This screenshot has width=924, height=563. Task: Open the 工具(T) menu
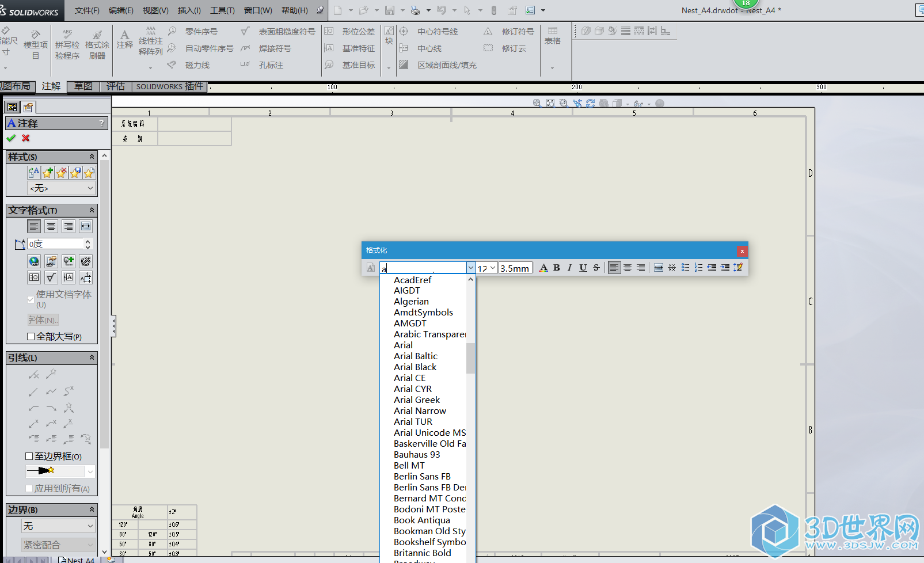click(x=222, y=10)
